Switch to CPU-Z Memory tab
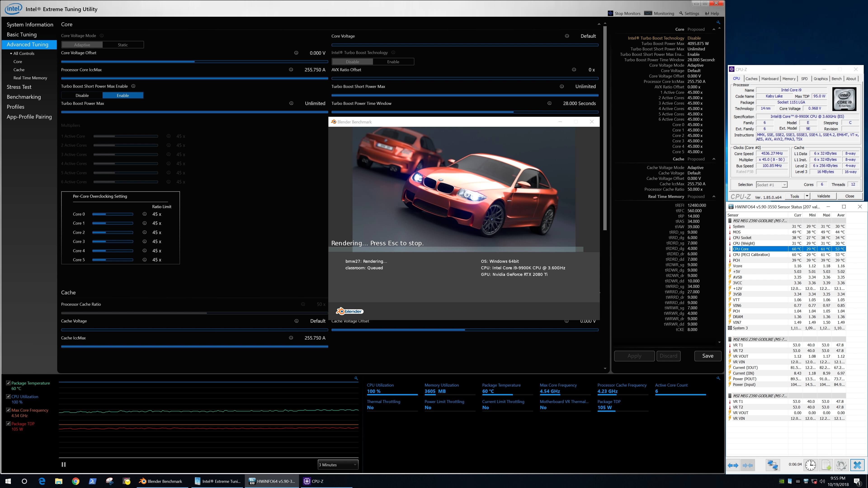 (x=789, y=79)
